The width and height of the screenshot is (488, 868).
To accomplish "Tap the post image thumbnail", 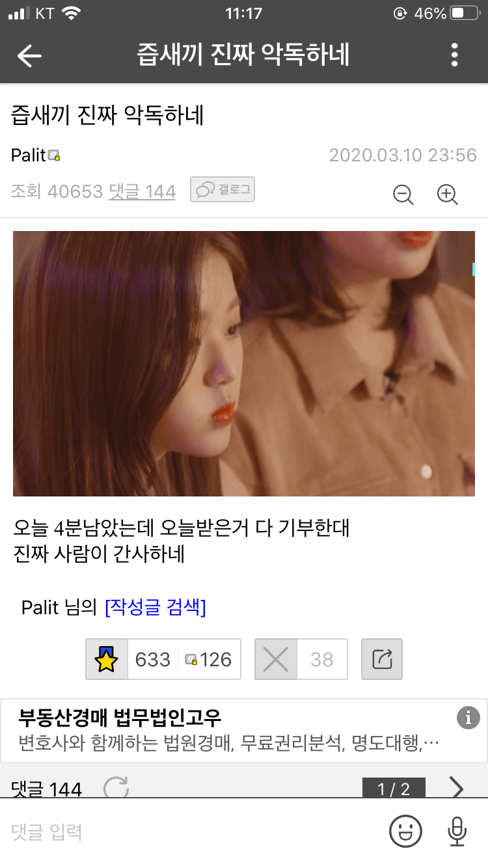I will [244, 364].
